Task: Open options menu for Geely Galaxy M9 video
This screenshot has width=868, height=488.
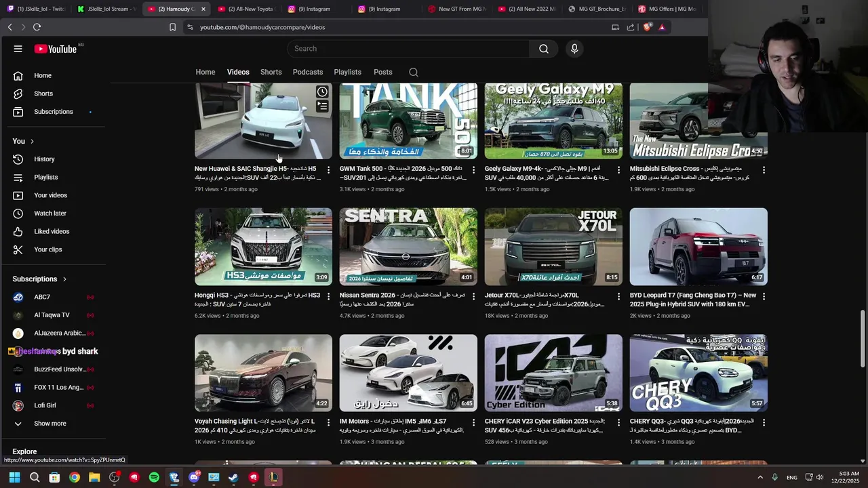Action: click(x=619, y=170)
